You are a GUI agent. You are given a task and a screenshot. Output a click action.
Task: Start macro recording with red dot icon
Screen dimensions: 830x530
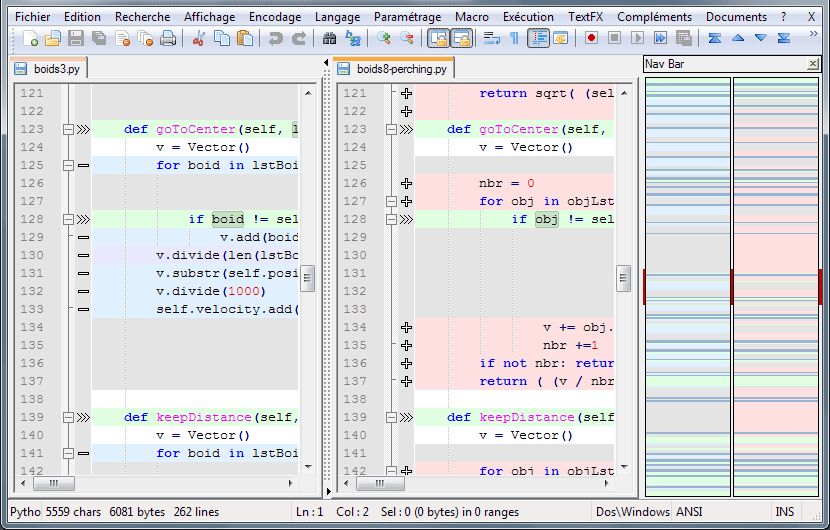point(591,38)
